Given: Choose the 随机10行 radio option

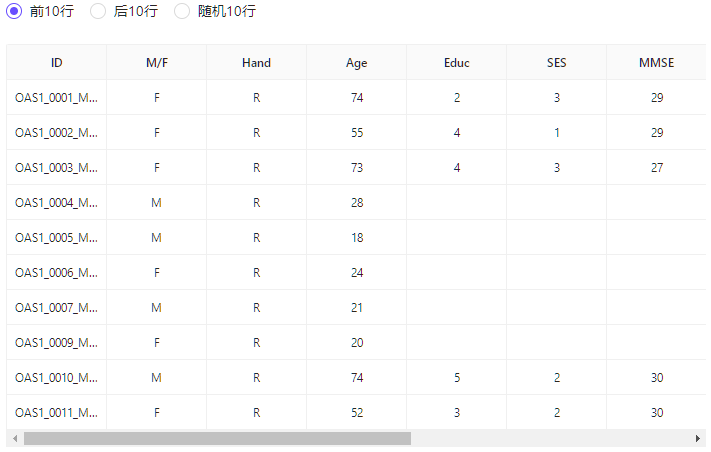Looking at the screenshot, I should point(182,12).
